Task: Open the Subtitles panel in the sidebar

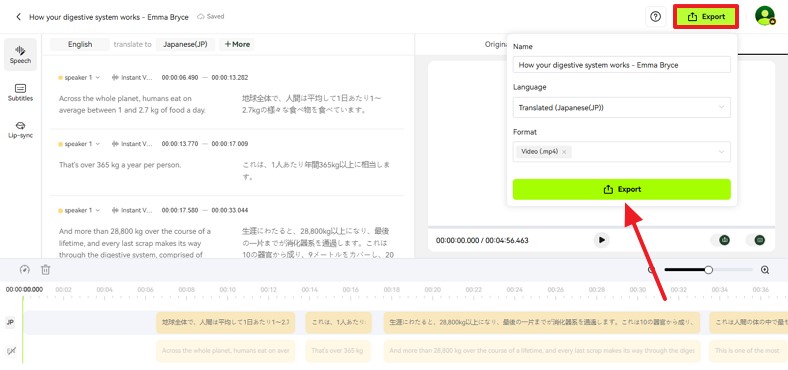Action: coord(20,92)
